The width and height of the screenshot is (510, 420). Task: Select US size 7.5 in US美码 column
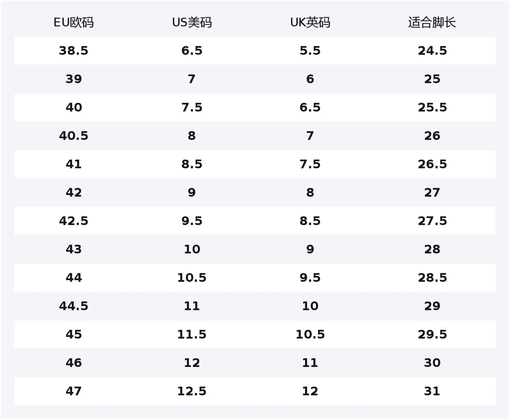click(x=192, y=107)
